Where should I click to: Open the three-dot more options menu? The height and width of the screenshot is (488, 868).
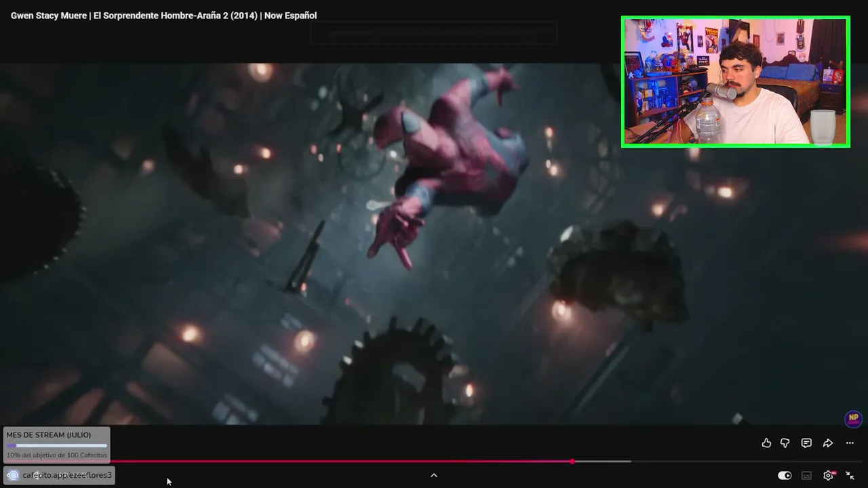pyautogui.click(x=850, y=443)
